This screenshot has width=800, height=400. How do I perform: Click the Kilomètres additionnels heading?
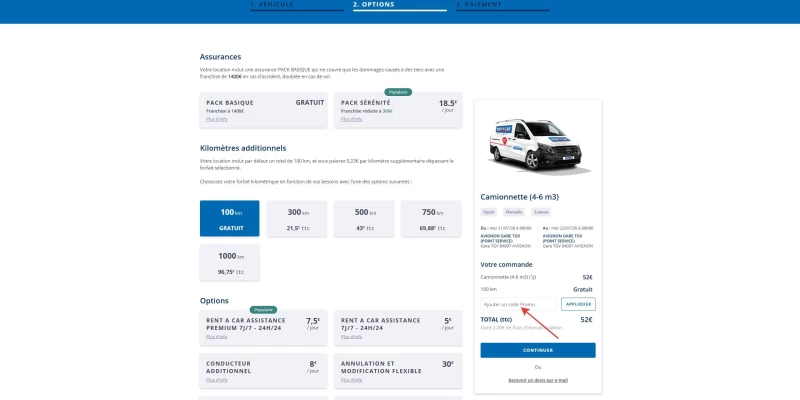pyautogui.click(x=243, y=148)
